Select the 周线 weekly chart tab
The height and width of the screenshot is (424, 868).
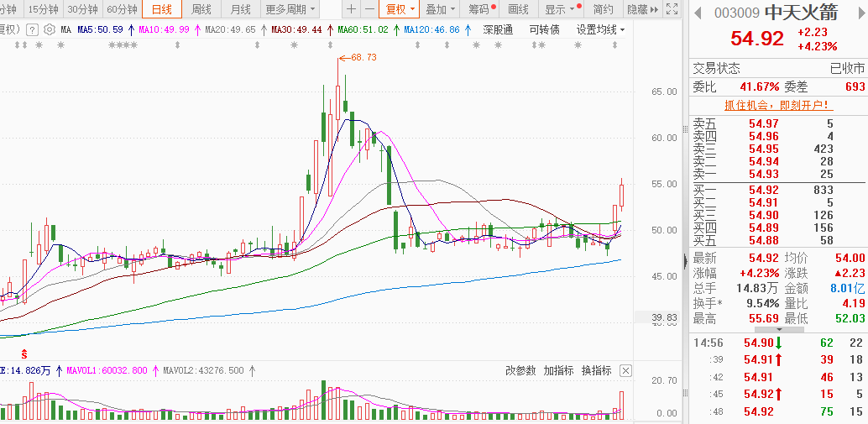[201, 9]
